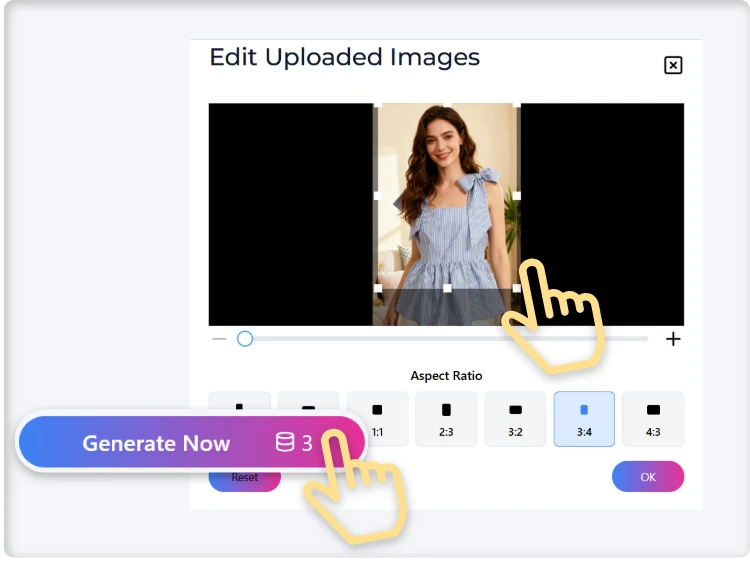Close the Edit Uploaded Images dialog
Viewport: 750px width, 574px height.
tap(673, 65)
